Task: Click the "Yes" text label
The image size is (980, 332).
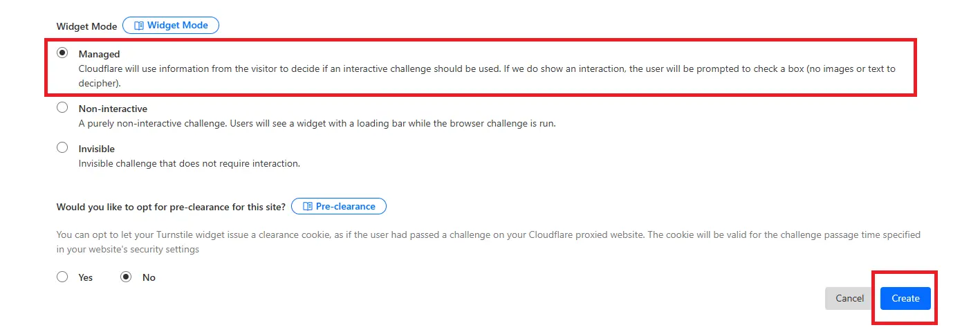Action: click(x=85, y=277)
